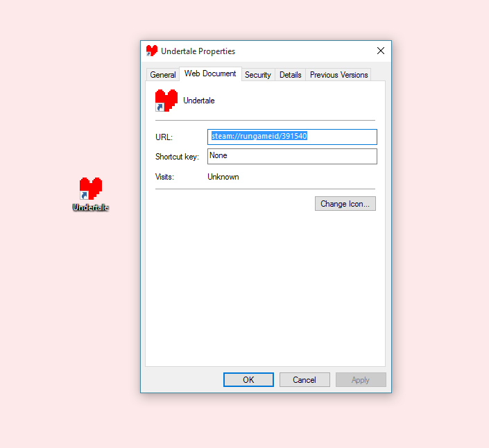Viewport: 489px width, 448px height.
Task: Click the Undertale name text inside the dialog
Action: tap(199, 101)
